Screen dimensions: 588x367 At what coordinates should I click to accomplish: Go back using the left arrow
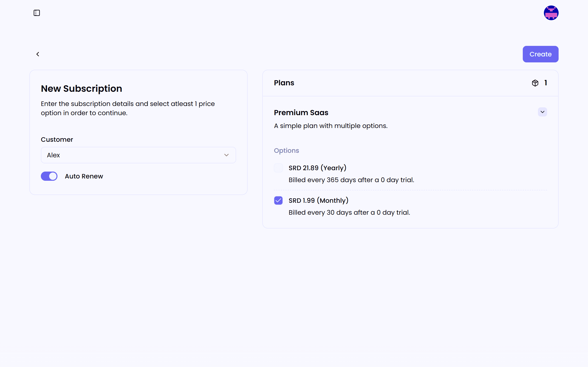38,54
